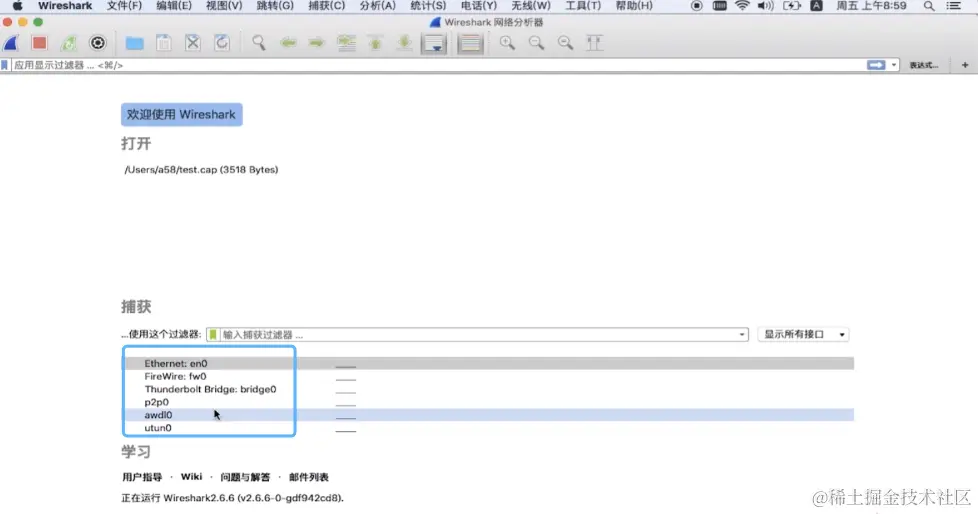Open capture options gear icon
The height and width of the screenshot is (514, 978).
(x=98, y=43)
